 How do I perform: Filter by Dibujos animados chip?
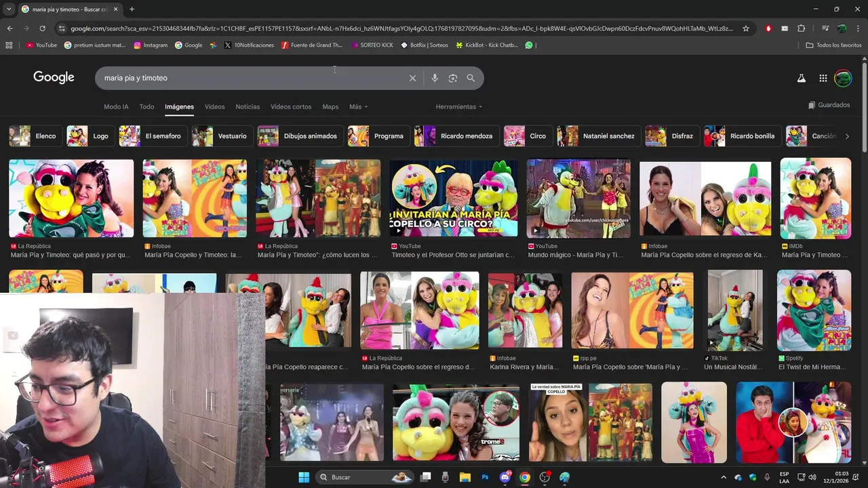pos(299,136)
